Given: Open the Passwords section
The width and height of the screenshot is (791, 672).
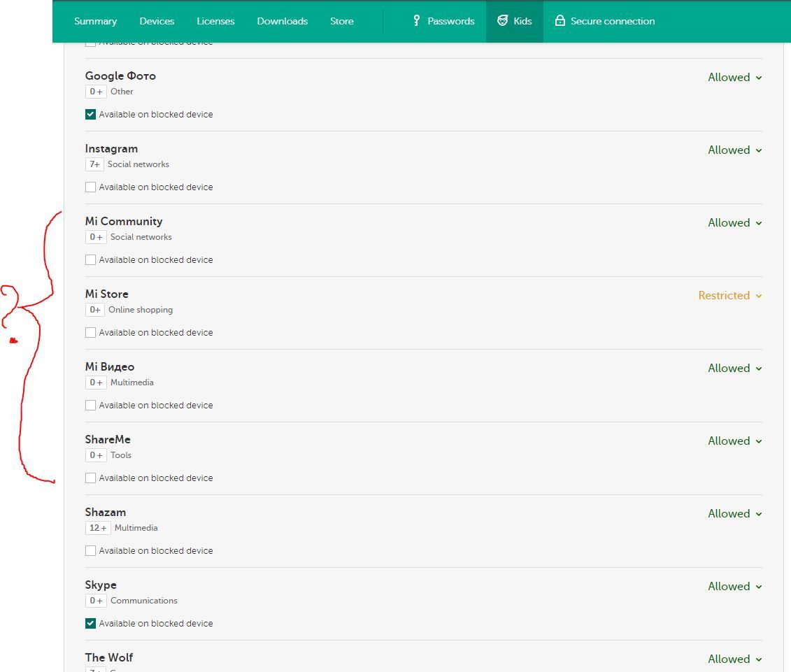Looking at the screenshot, I should (451, 21).
